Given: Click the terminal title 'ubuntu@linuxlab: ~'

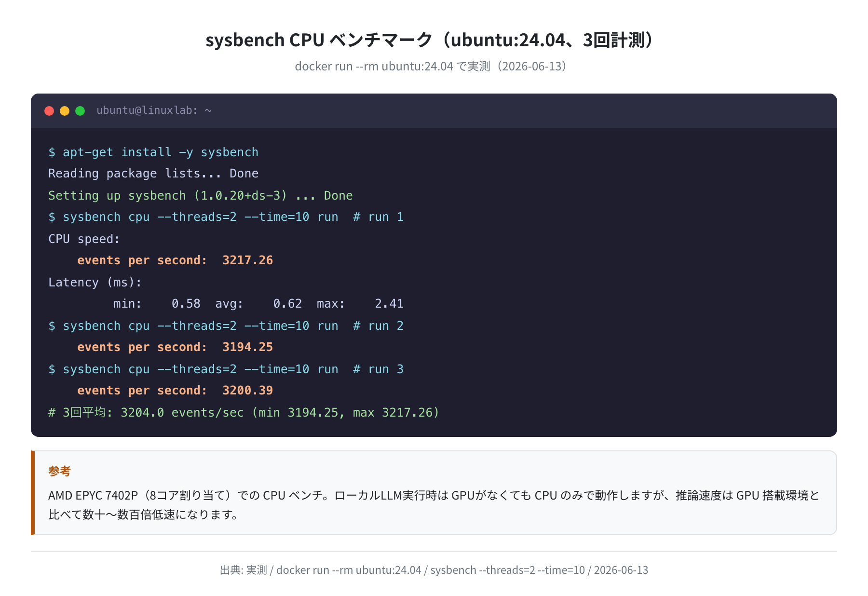Looking at the screenshot, I should click(x=154, y=110).
